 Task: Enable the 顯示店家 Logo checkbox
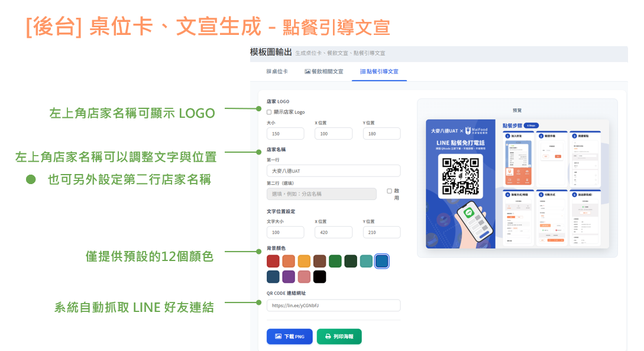point(269,112)
